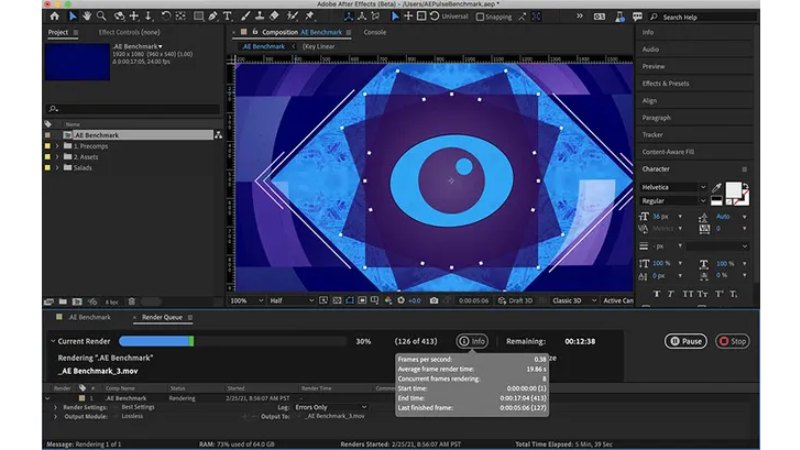Viewport: 800px width, 450px height.
Task: Stop the render with Stop button
Action: (x=733, y=341)
